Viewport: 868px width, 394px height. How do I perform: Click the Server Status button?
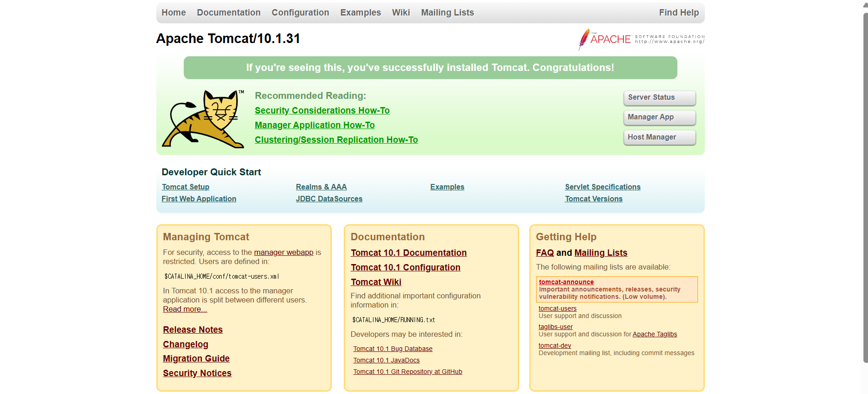(660, 97)
